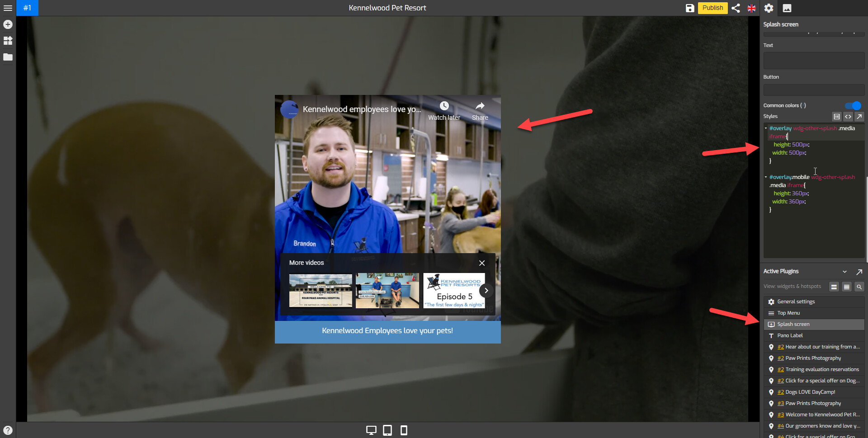
Task: Open the image panel tab icon
Action: pos(787,8)
